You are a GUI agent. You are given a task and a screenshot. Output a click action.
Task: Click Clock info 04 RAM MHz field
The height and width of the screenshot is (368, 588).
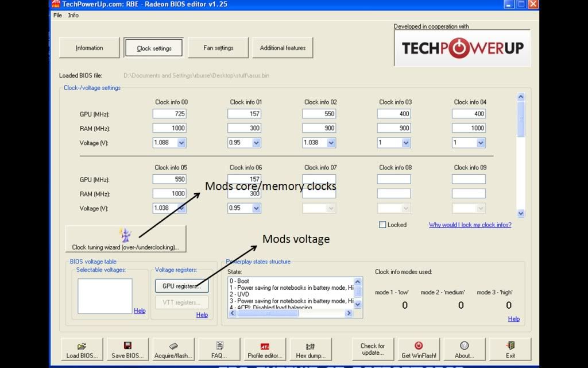point(469,128)
